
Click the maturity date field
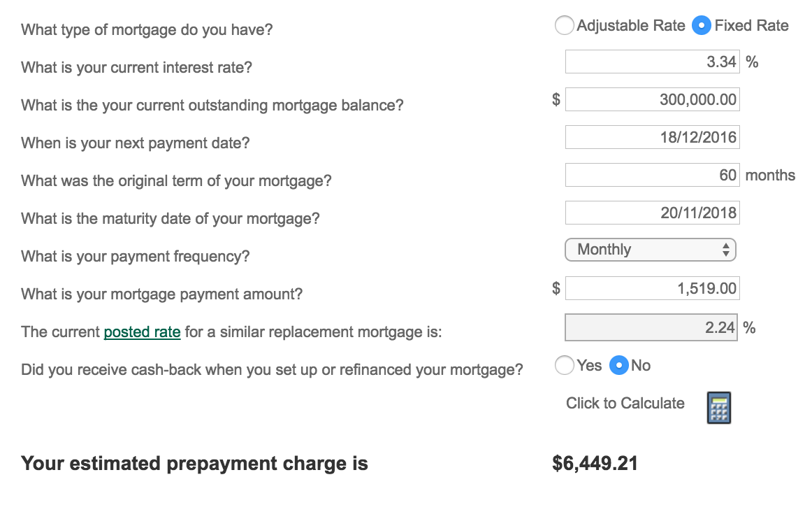(x=653, y=213)
